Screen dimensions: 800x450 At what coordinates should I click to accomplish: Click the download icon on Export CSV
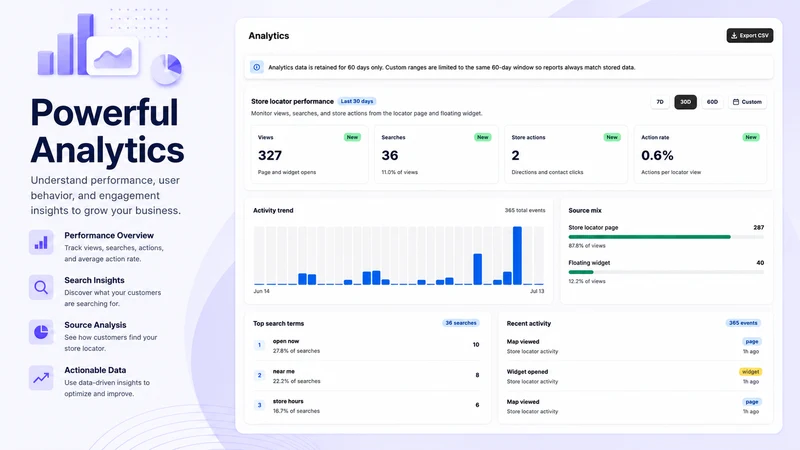click(734, 36)
